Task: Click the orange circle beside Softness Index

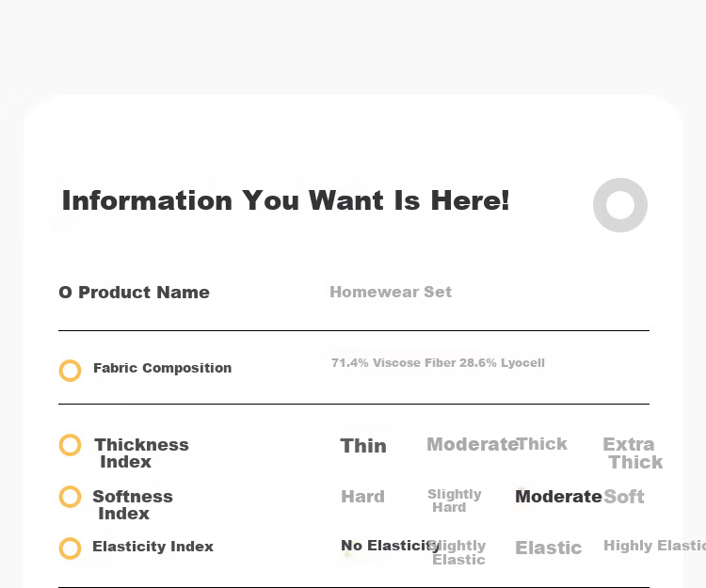Action: pos(71,497)
